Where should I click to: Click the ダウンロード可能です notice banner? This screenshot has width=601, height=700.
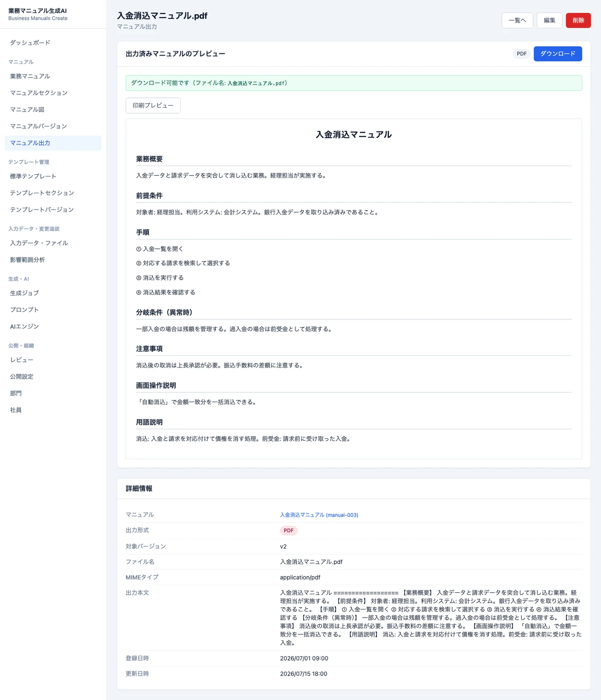354,83
